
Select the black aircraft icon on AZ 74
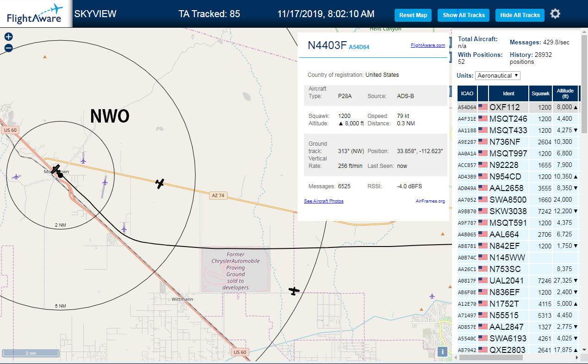point(160,184)
